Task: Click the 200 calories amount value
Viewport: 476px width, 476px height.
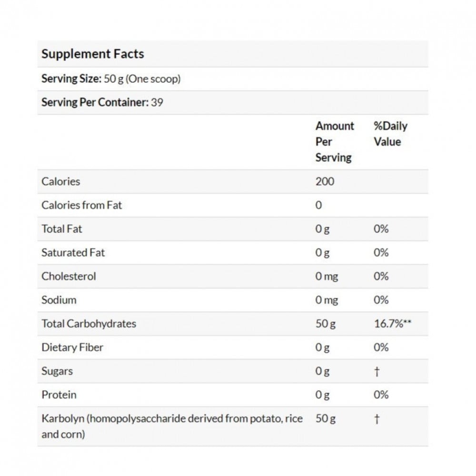Action: click(325, 181)
